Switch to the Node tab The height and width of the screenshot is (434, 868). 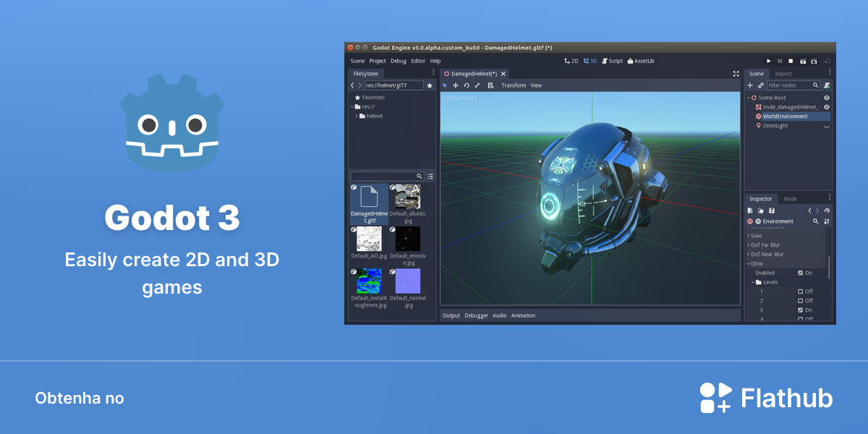pyautogui.click(x=791, y=199)
